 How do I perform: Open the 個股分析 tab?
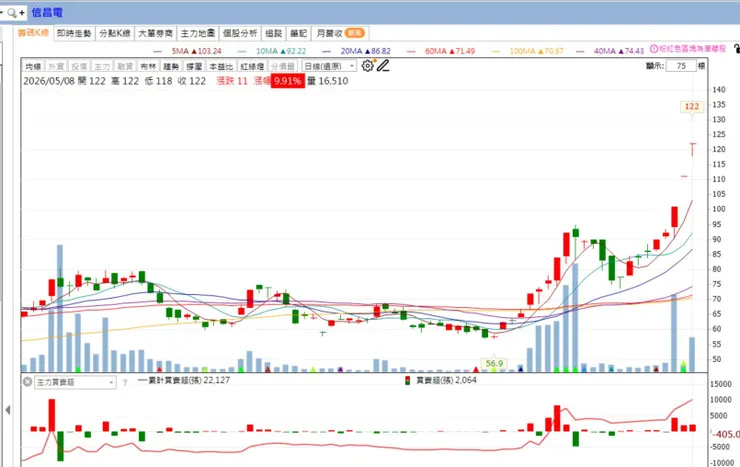[240, 33]
